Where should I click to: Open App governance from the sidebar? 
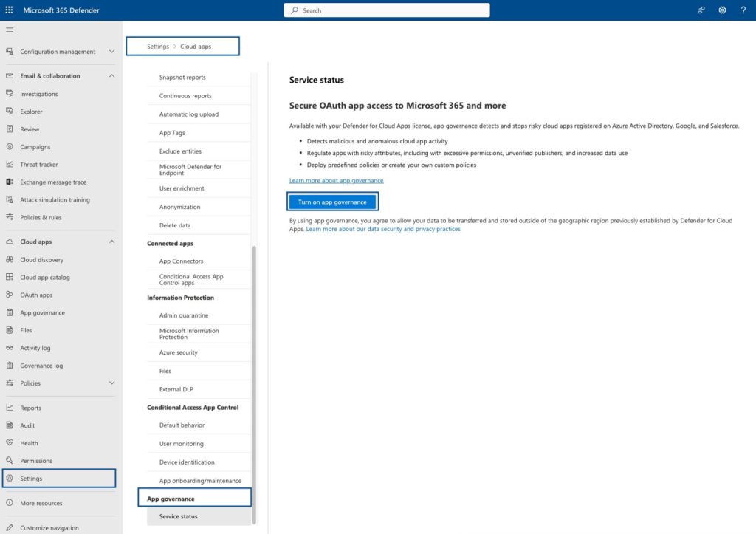44,312
